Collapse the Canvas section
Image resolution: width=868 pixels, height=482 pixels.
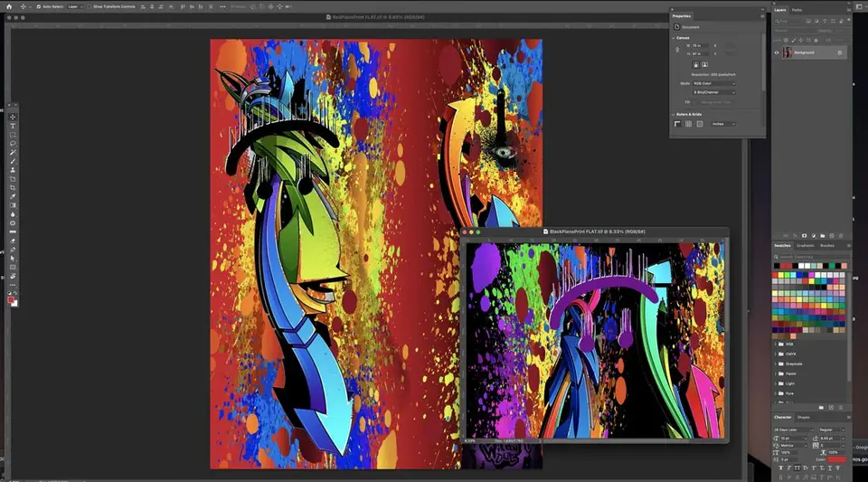point(673,38)
